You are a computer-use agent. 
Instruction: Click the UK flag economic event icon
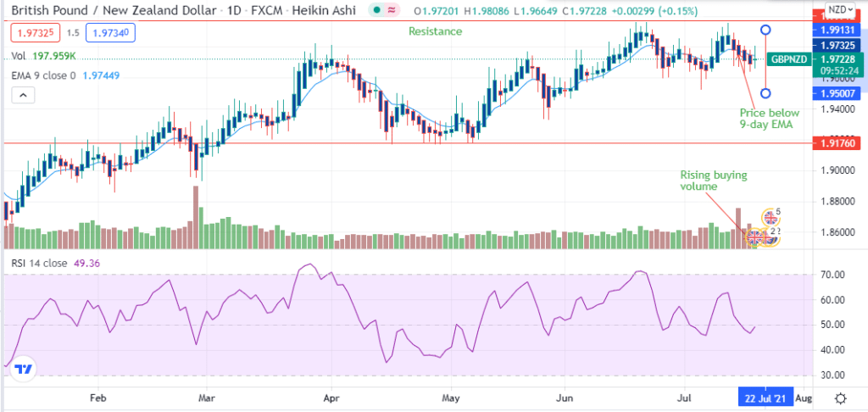click(x=771, y=218)
